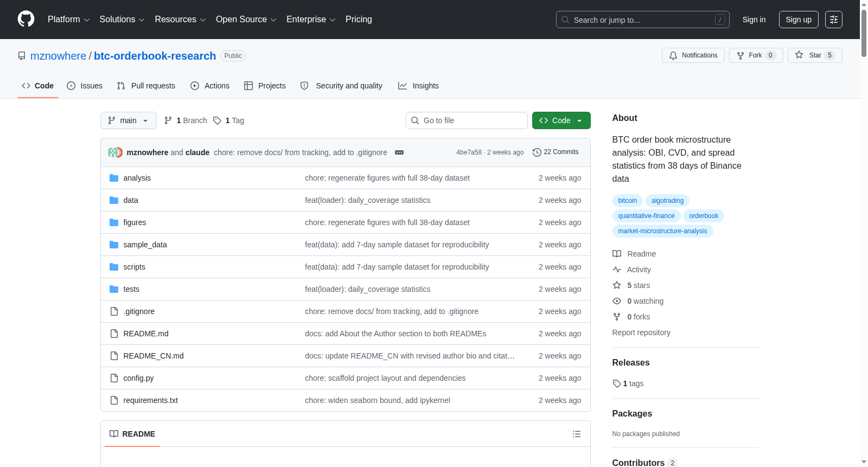This screenshot has height=467, width=868.
Task: Click the eye icon next to watching
Action: [617, 301]
